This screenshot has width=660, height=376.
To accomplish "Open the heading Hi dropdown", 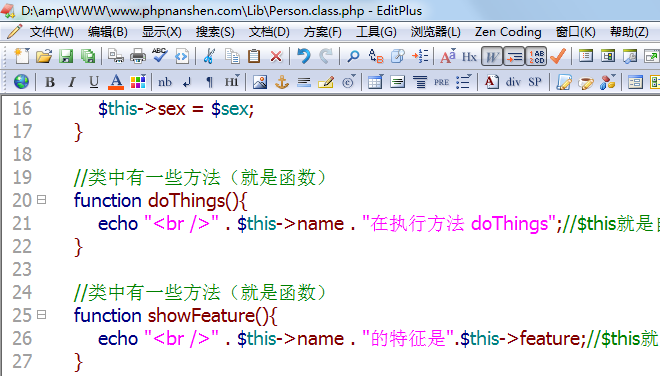I will click(232, 82).
